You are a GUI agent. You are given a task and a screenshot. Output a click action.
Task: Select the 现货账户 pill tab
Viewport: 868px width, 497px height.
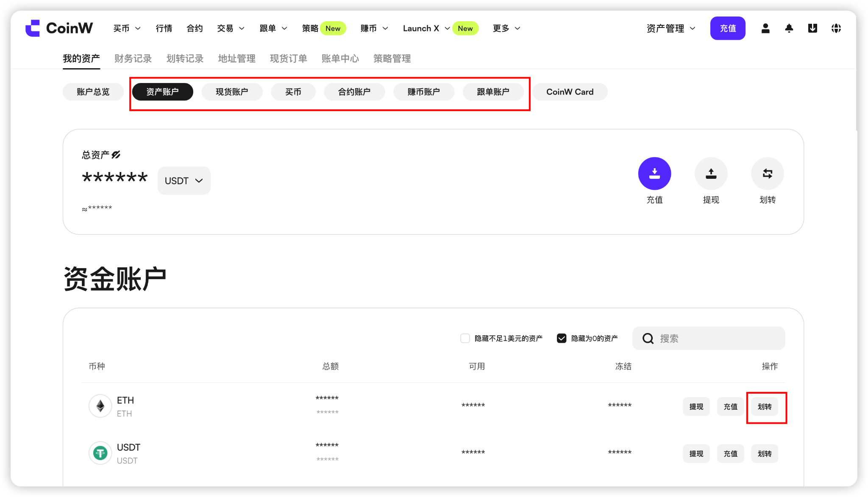pyautogui.click(x=232, y=92)
